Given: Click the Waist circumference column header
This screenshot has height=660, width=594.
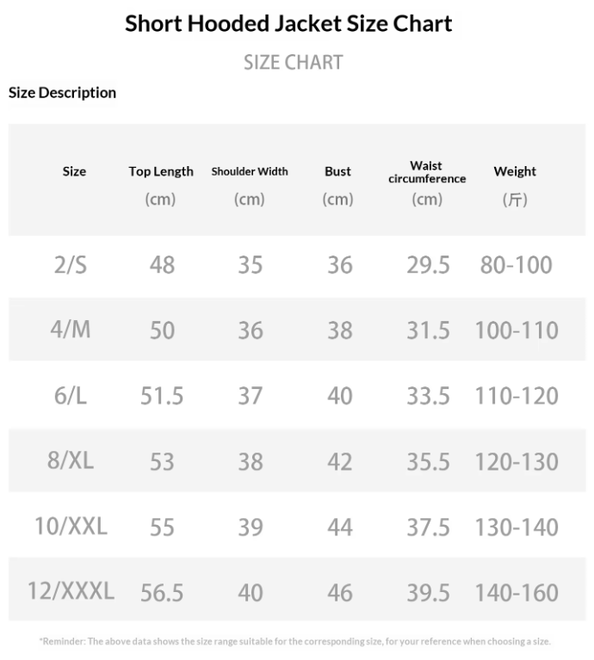Looking at the screenshot, I should pyautogui.click(x=427, y=172).
